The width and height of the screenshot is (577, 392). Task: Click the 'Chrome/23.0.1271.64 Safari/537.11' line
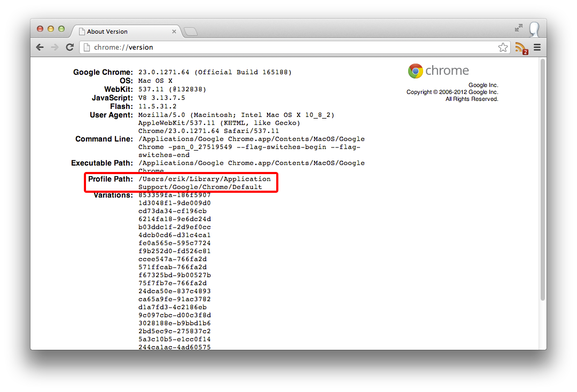[x=209, y=131]
